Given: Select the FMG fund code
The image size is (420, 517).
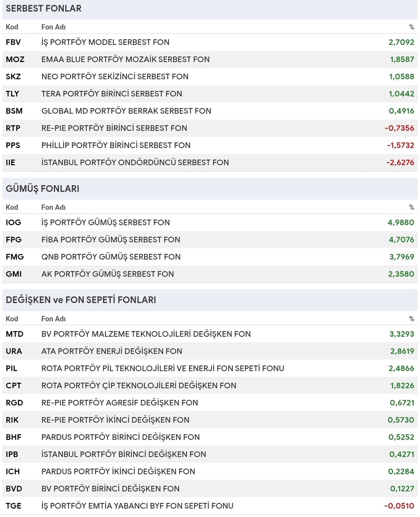Looking at the screenshot, I should click(x=15, y=257).
